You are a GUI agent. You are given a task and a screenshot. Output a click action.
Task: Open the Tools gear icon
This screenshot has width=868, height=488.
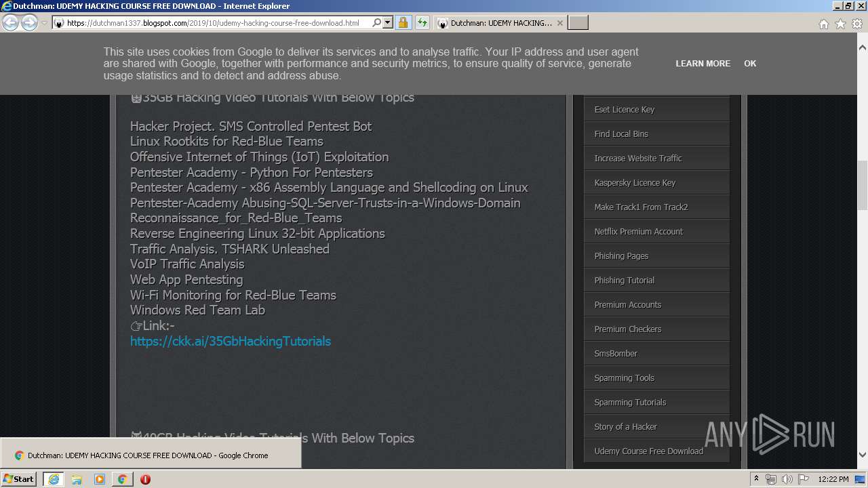coord(857,24)
